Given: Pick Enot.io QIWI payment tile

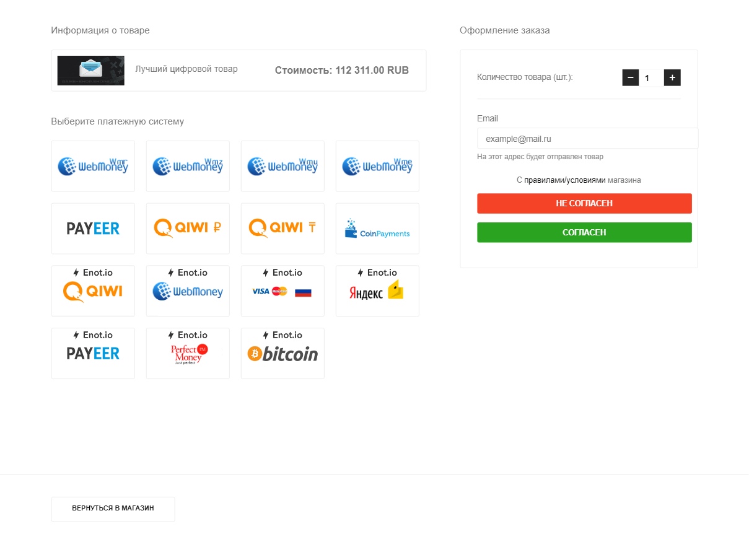Looking at the screenshot, I should (93, 291).
